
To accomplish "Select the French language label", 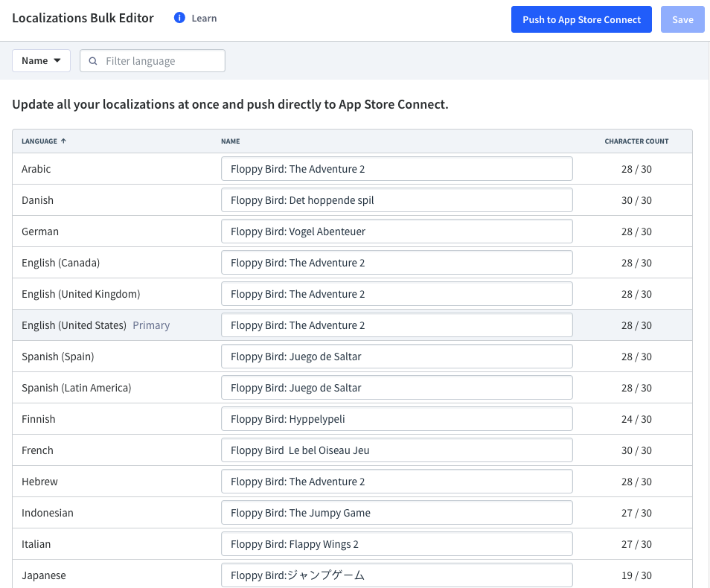I will tap(37, 450).
